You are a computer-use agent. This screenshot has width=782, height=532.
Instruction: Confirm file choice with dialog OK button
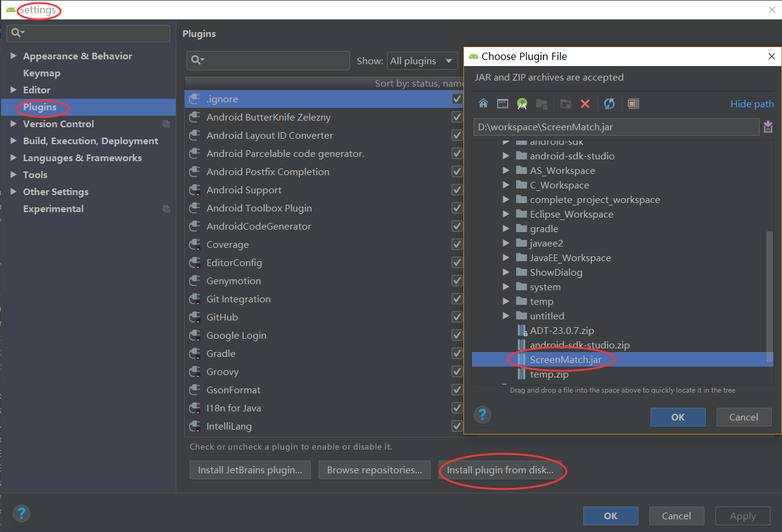(678, 417)
